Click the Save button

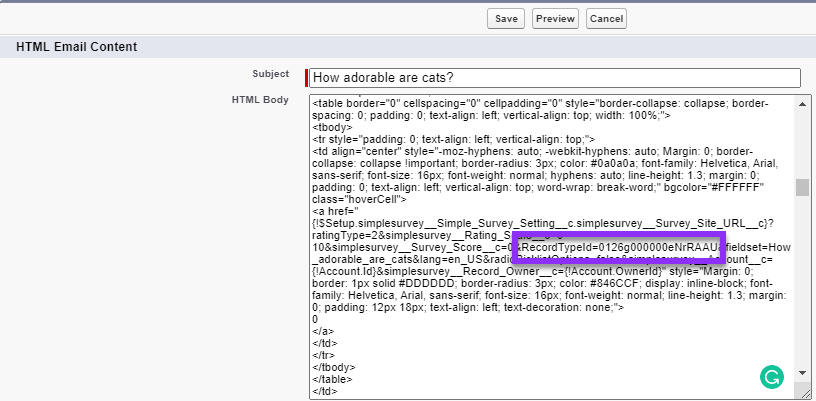point(506,19)
